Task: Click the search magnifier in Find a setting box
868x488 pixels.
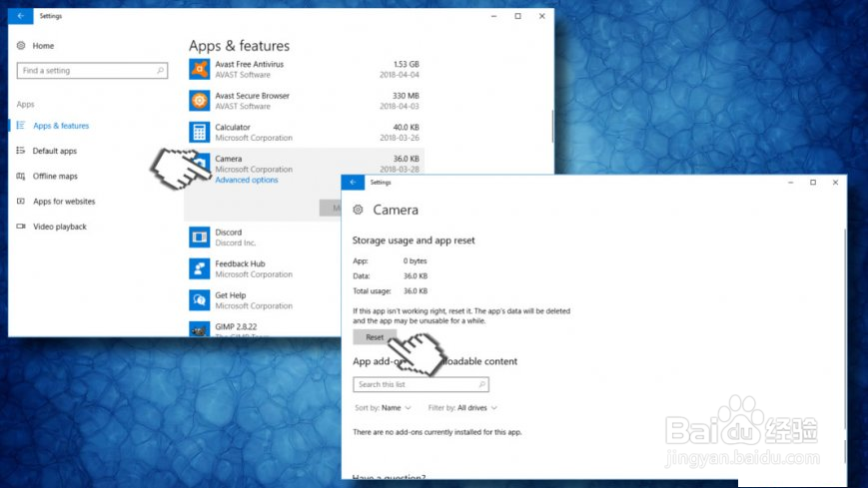Action: pyautogui.click(x=160, y=70)
